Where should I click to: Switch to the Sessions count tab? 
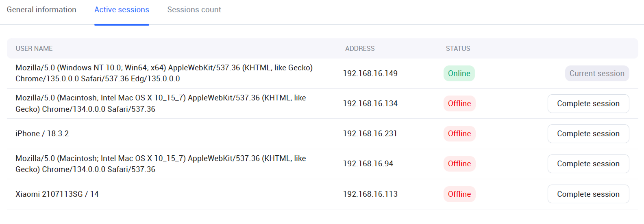click(194, 10)
